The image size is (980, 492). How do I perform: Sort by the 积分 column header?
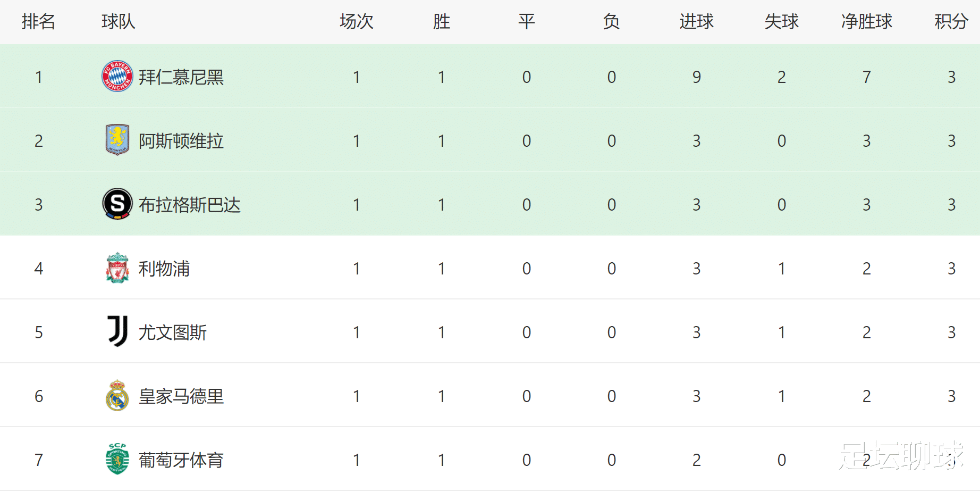pos(951,21)
